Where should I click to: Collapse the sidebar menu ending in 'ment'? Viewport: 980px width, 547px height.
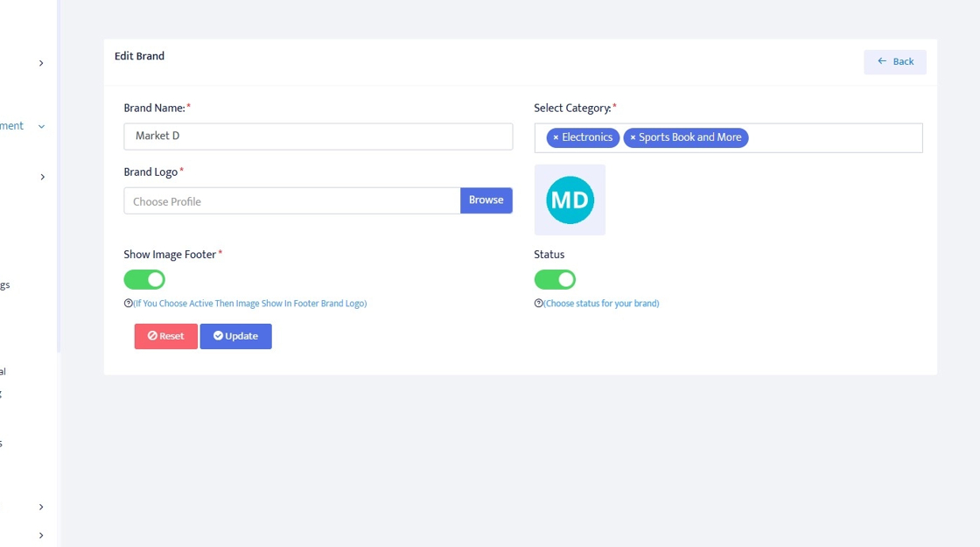[x=41, y=126]
